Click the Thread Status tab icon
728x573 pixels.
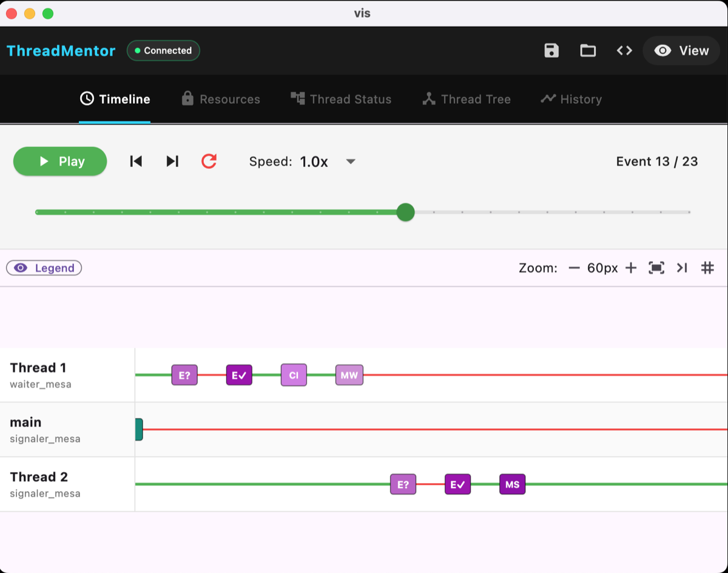(297, 98)
